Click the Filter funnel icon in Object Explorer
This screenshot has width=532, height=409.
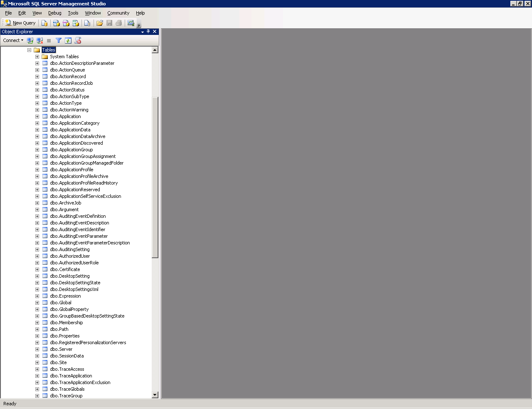click(59, 41)
